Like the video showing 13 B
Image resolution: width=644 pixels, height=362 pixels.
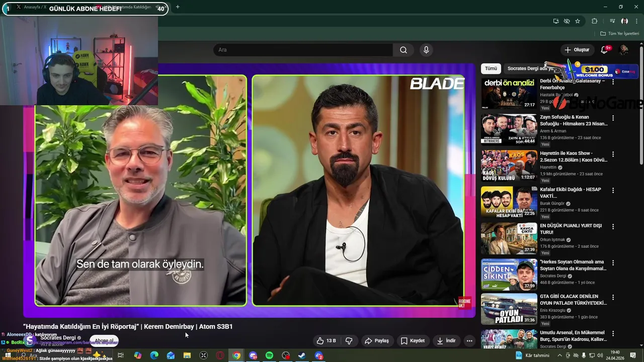point(326,341)
